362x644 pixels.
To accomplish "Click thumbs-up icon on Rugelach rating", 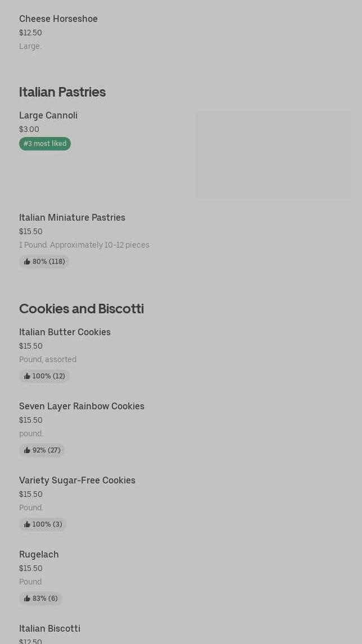I will [x=27, y=599].
